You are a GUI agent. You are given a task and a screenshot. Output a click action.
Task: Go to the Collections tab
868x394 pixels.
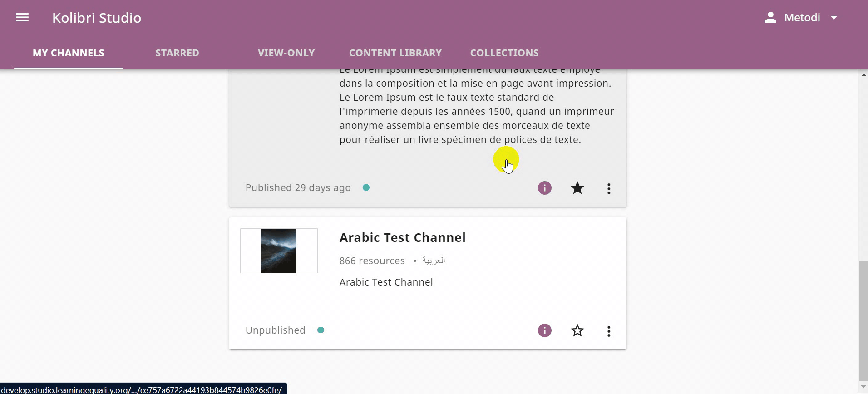[x=504, y=53]
